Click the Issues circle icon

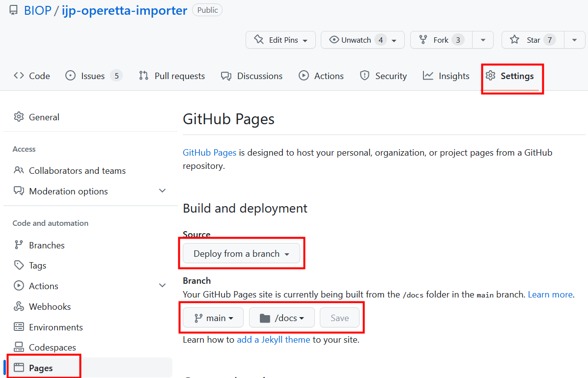[x=71, y=75]
